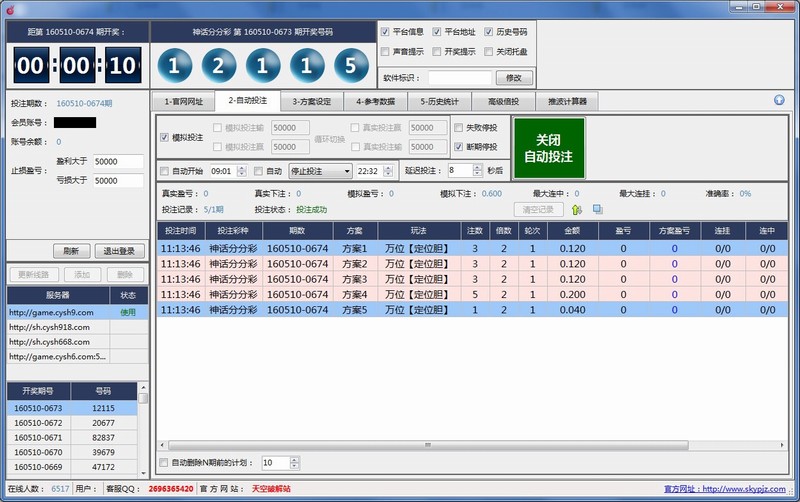Click the draw history list scrollbar
The height and width of the screenshot is (502, 800).
pyautogui.click(x=143, y=440)
